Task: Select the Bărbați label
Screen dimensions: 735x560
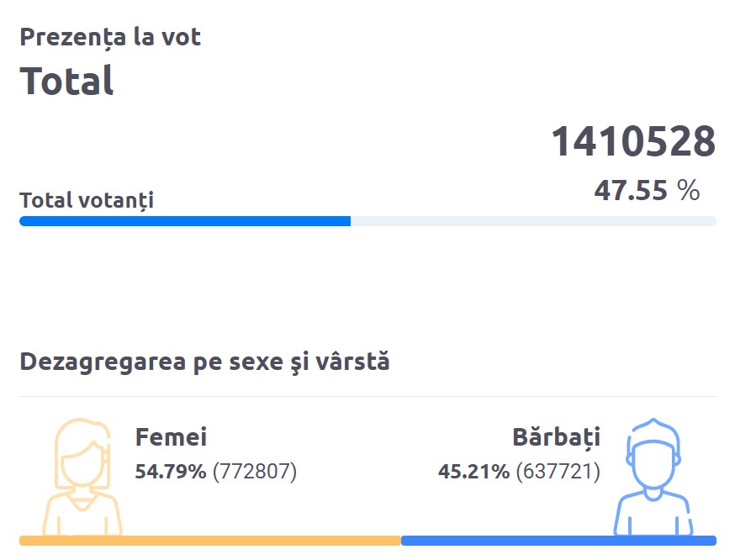Action: 557,438
